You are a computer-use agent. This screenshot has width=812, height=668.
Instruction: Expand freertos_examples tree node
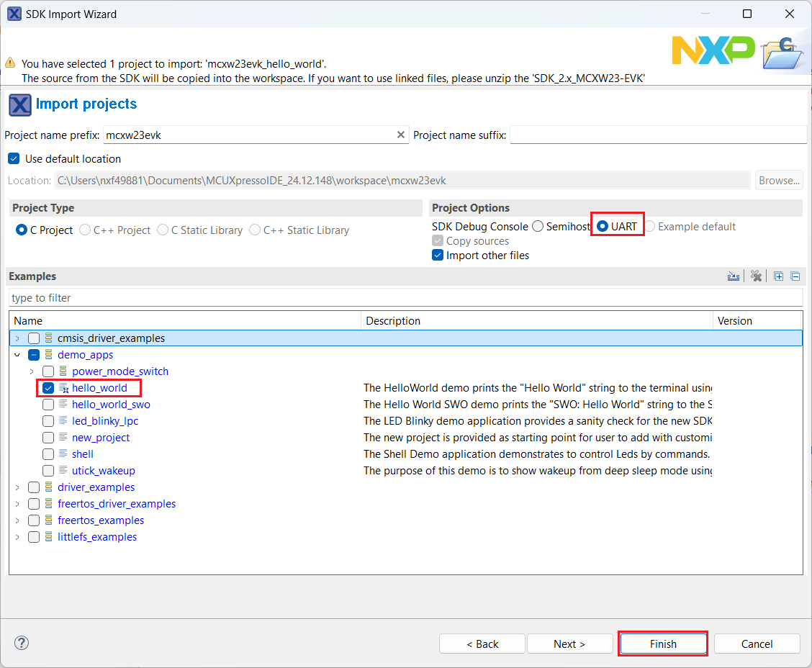pos(17,520)
